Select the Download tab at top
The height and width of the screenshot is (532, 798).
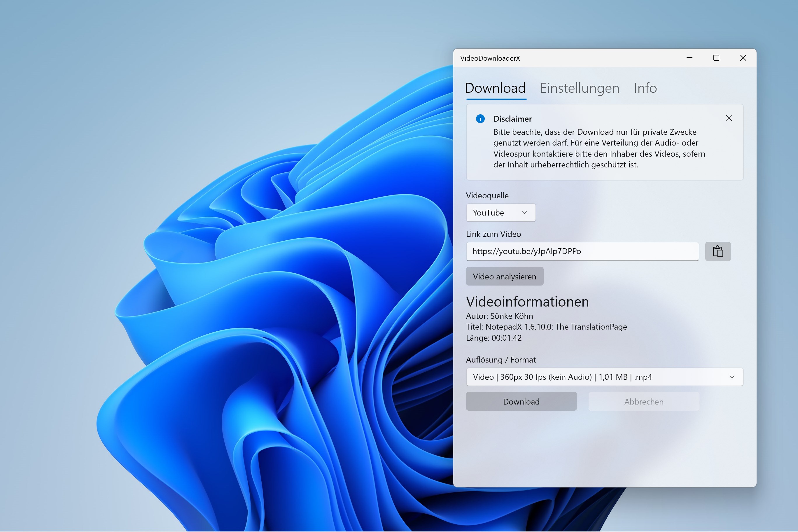(495, 88)
